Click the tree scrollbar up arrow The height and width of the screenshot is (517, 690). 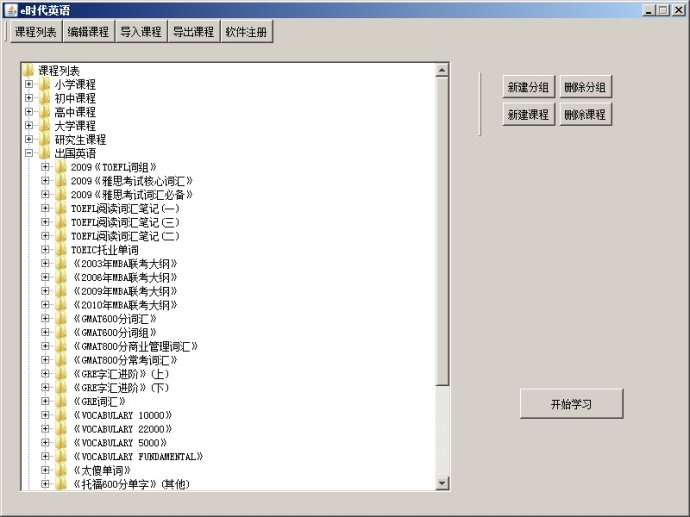coord(442,70)
